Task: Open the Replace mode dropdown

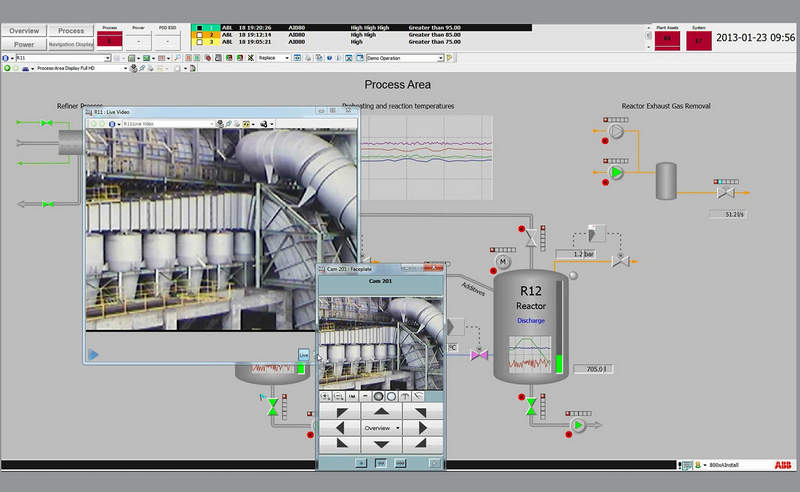Action: coord(287,58)
